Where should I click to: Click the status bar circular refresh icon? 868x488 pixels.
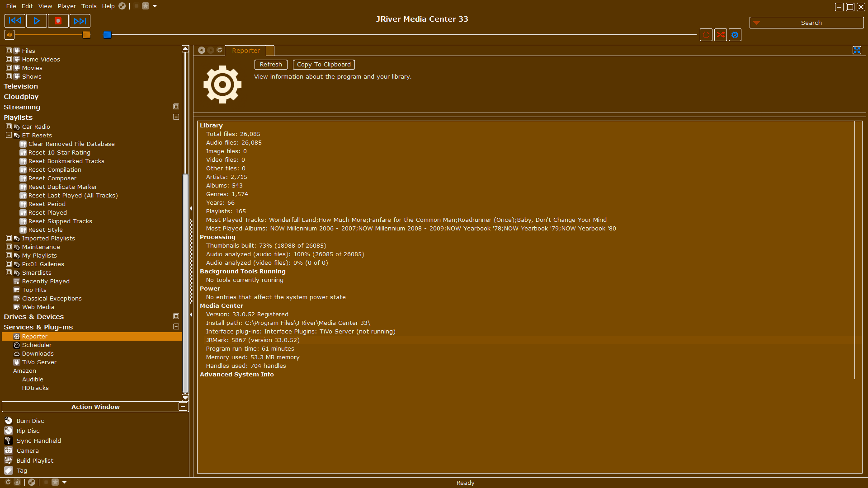[x=8, y=482]
